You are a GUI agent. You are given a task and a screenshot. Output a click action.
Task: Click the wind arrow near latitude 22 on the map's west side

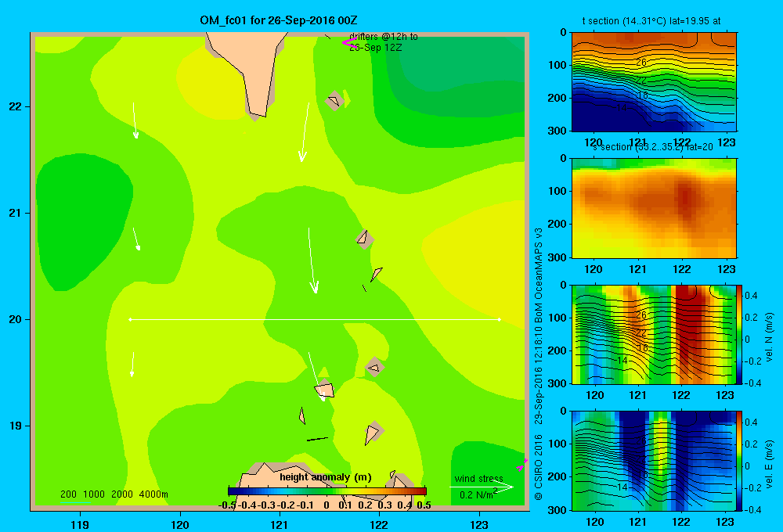135,120
